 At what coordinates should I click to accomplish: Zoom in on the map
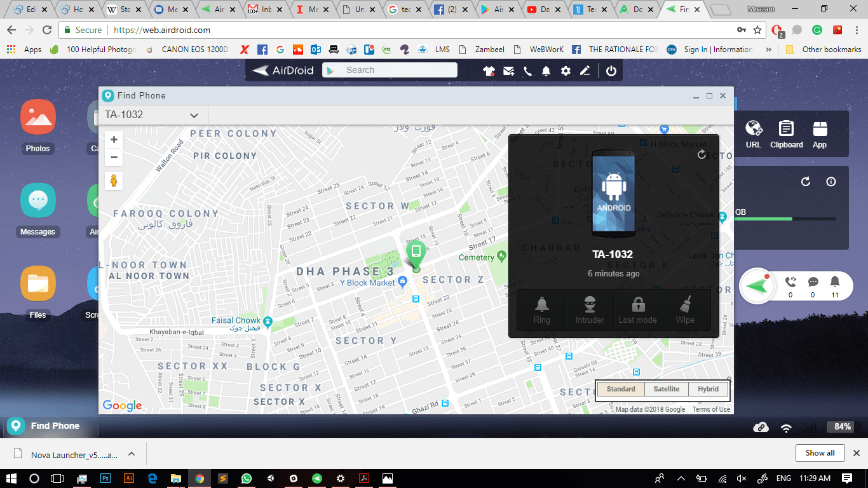pyautogui.click(x=114, y=140)
